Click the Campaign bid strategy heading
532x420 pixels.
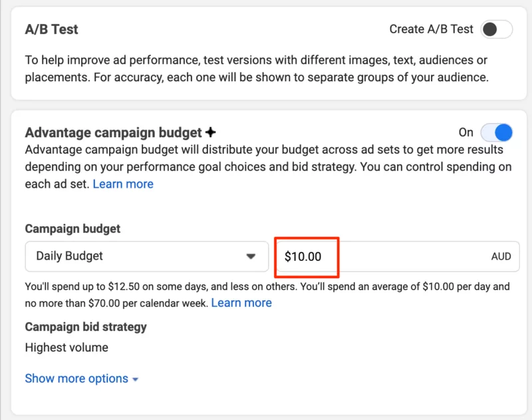coord(85,327)
